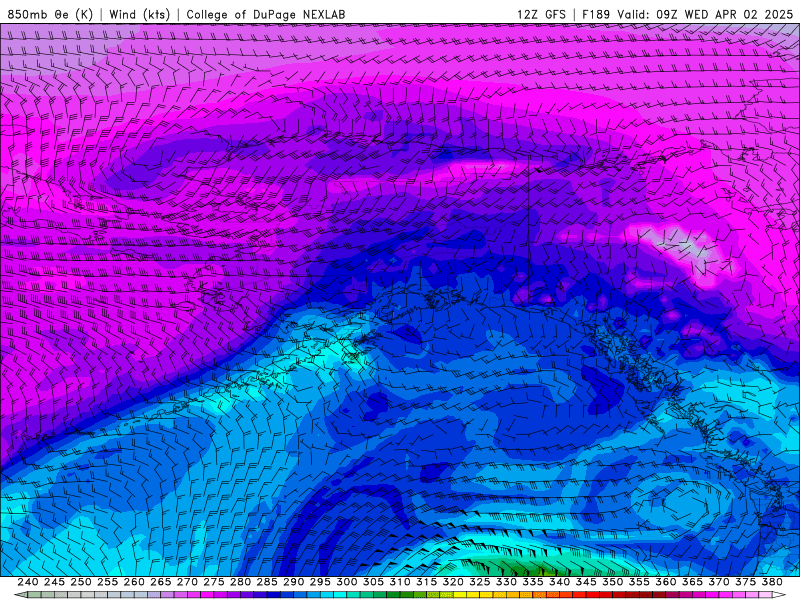This screenshot has width=800, height=600.
Task: Click the 365 color scale label
Action: click(x=692, y=582)
